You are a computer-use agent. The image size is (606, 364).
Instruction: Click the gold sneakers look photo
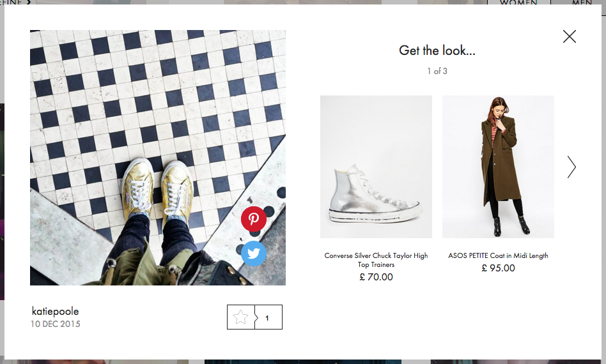(158, 158)
